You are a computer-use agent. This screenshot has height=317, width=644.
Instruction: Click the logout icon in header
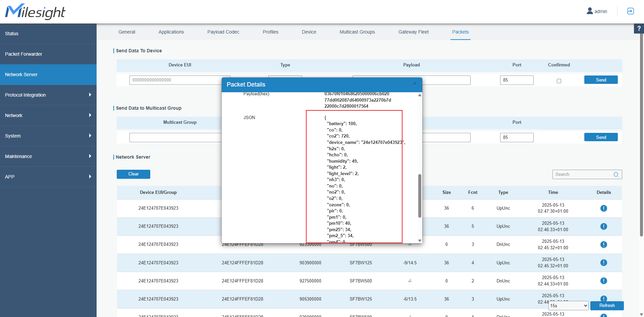(x=630, y=11)
